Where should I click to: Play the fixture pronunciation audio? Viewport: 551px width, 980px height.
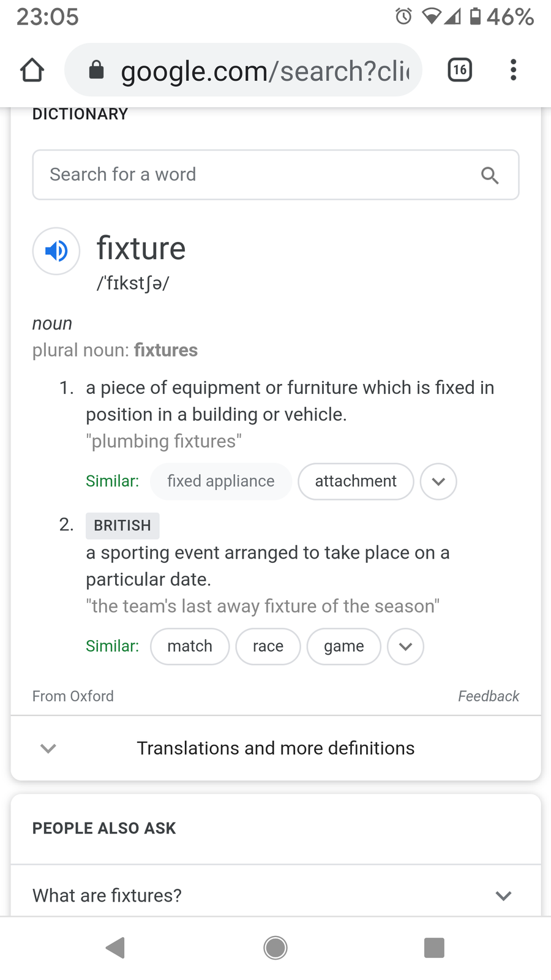point(56,251)
